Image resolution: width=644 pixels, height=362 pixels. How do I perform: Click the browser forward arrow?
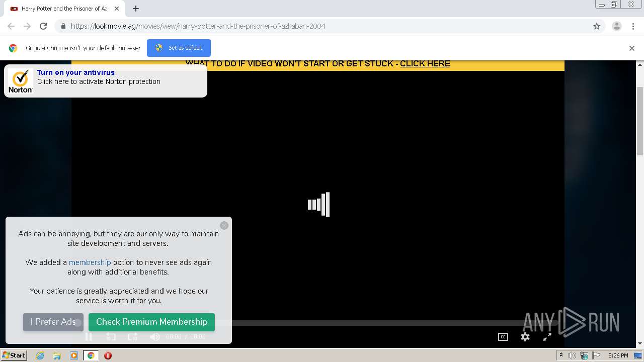(27, 26)
